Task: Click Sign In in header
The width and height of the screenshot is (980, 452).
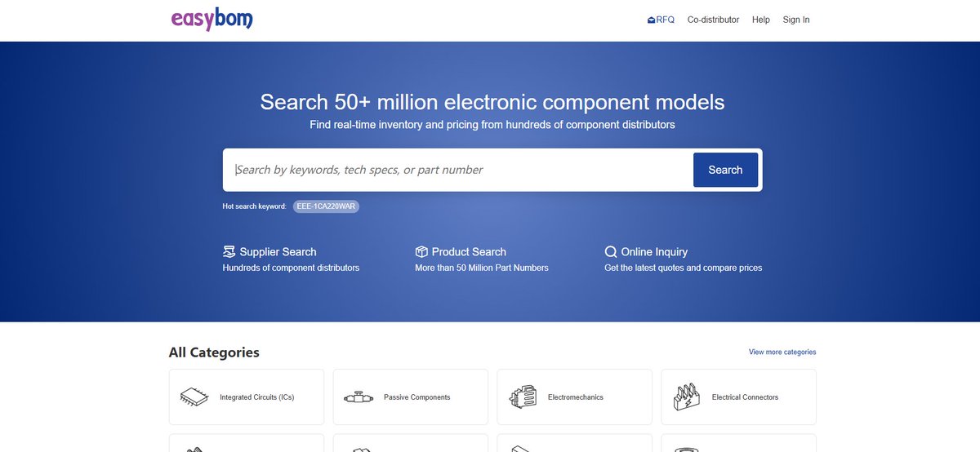Action: (796, 20)
